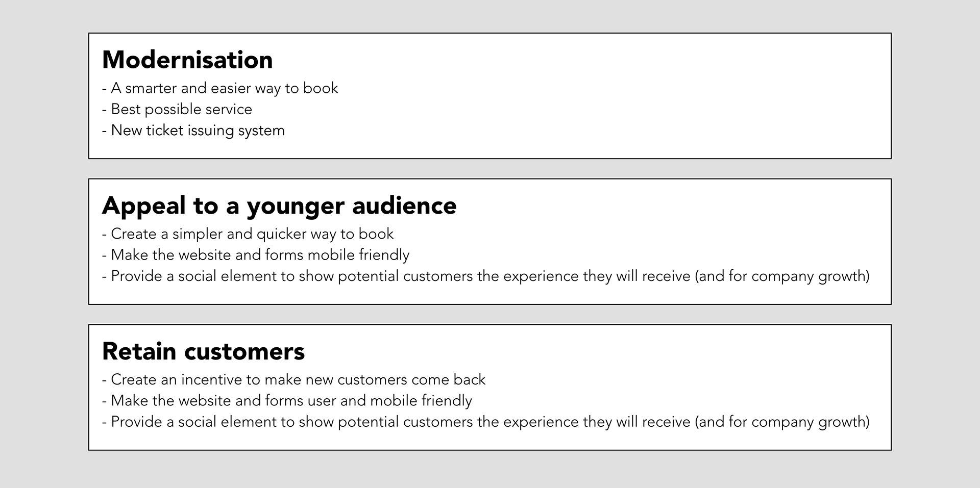Select 'Create a simpler and quicker way to book'
The image size is (980, 488).
coord(248,234)
